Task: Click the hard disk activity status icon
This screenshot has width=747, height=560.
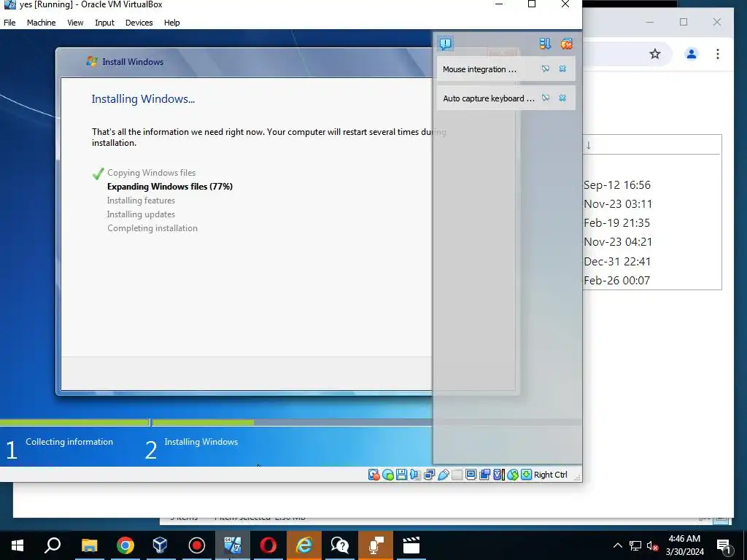Action: pos(374,475)
